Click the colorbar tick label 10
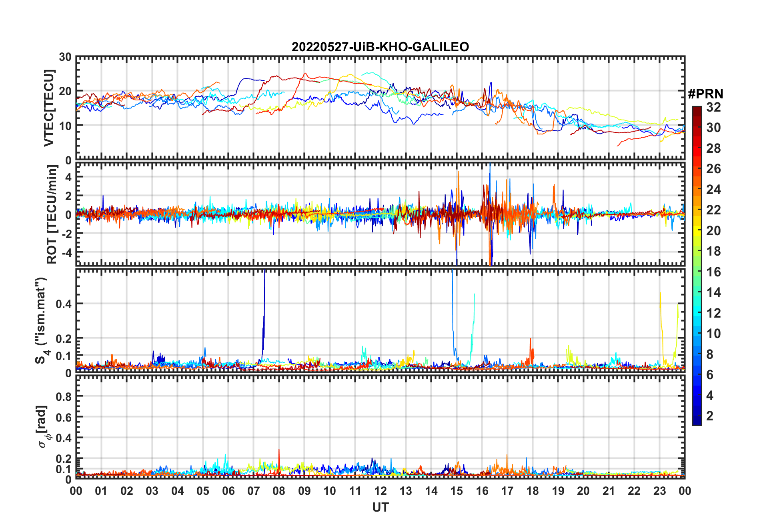This screenshot has width=761, height=532. coord(713,334)
